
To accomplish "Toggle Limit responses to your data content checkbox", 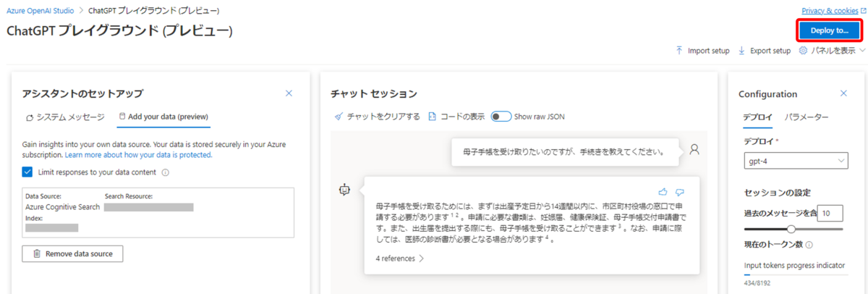I will coord(27,172).
